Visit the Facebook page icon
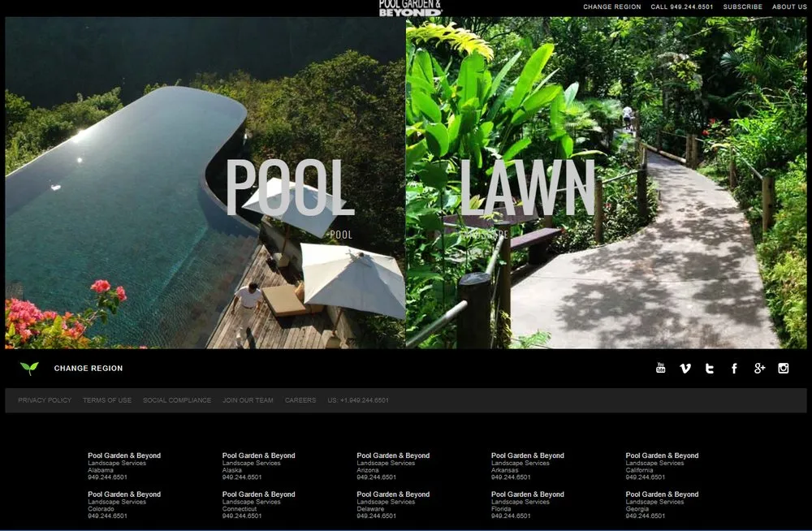This screenshot has height=531, width=812. (x=733, y=367)
